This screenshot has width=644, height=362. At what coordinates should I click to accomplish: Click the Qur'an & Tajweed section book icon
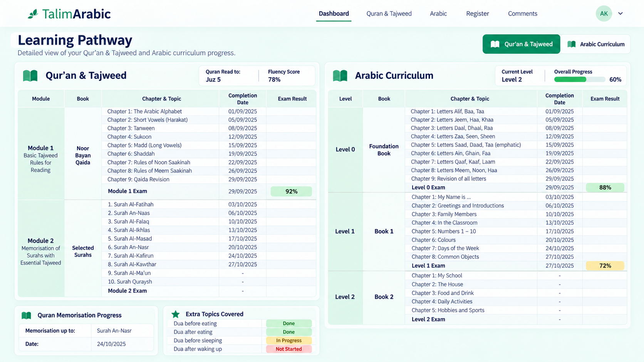[x=30, y=75]
